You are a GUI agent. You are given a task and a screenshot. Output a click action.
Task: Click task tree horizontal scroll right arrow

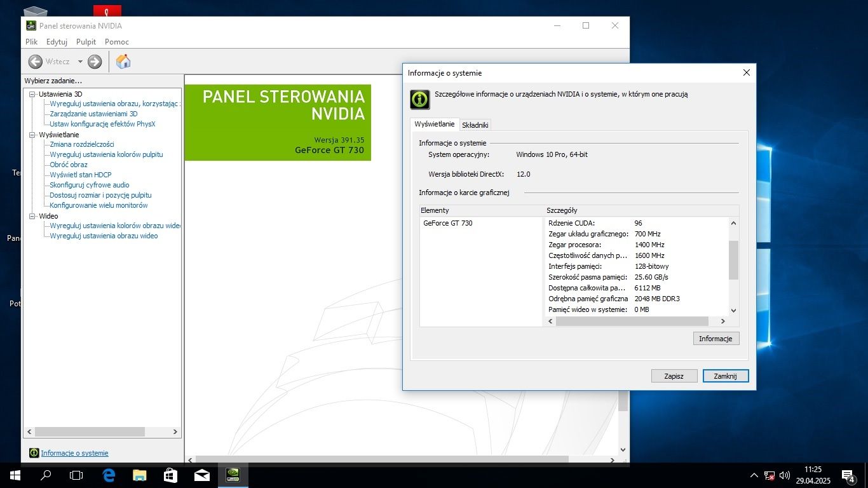coord(175,431)
